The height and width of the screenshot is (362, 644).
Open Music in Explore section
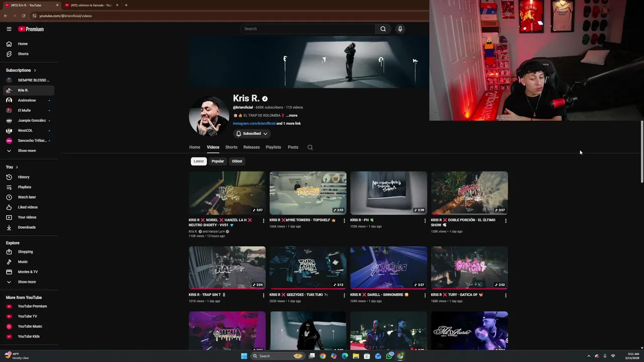[x=28, y=262]
